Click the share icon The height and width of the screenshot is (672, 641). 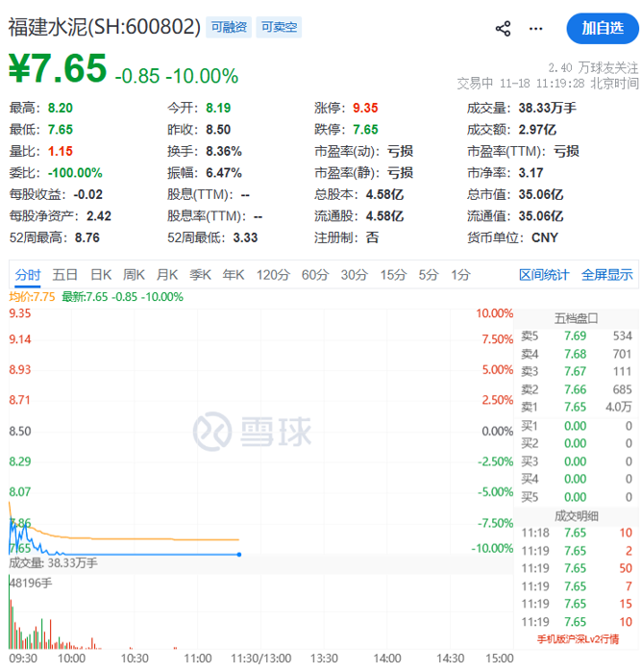tap(503, 29)
